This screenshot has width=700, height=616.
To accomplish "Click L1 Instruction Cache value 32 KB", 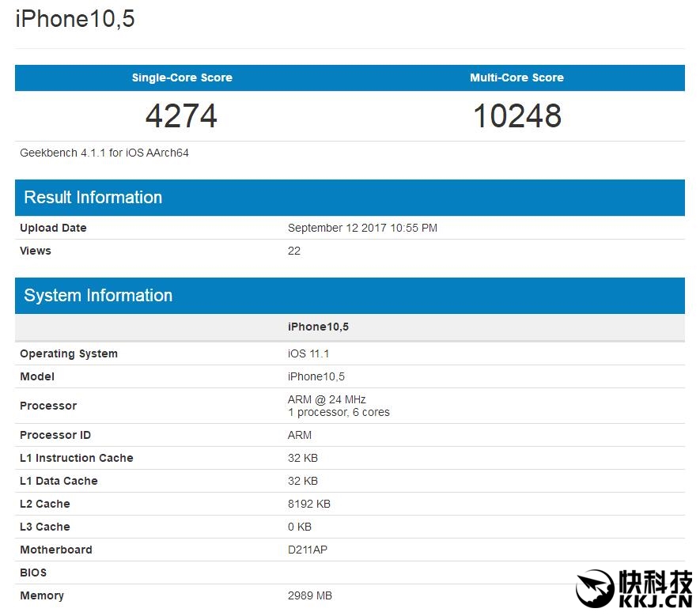I will [303, 458].
